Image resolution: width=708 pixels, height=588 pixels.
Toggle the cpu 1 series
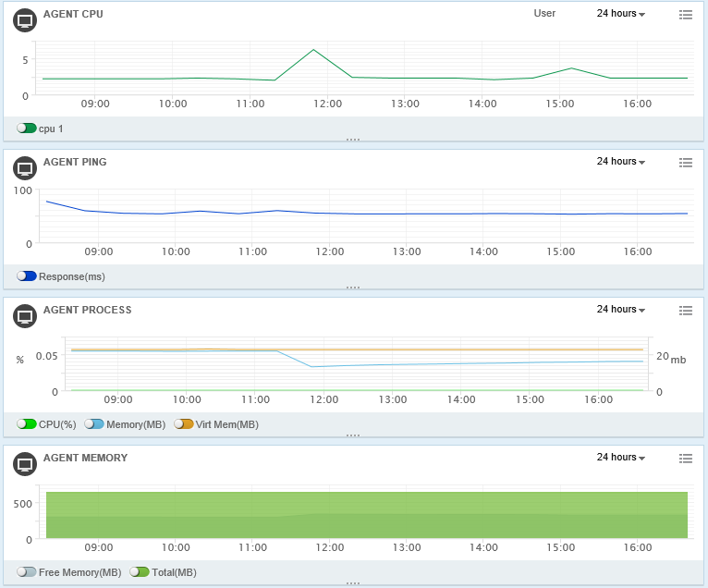pyautogui.click(x=26, y=129)
